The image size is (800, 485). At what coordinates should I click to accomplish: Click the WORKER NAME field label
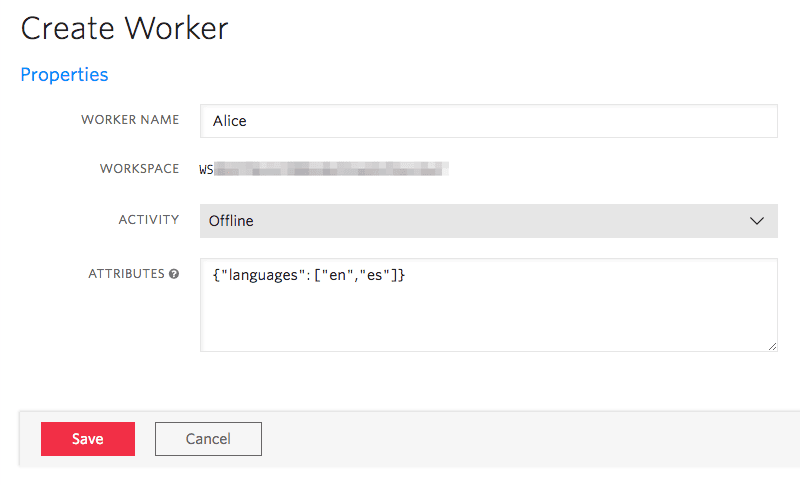click(x=130, y=120)
